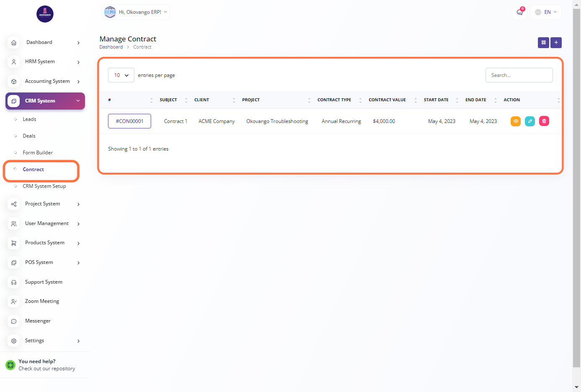Screen dimensions: 581x392
Task: Click the orange eye view contract icon
Action: coord(516,121)
